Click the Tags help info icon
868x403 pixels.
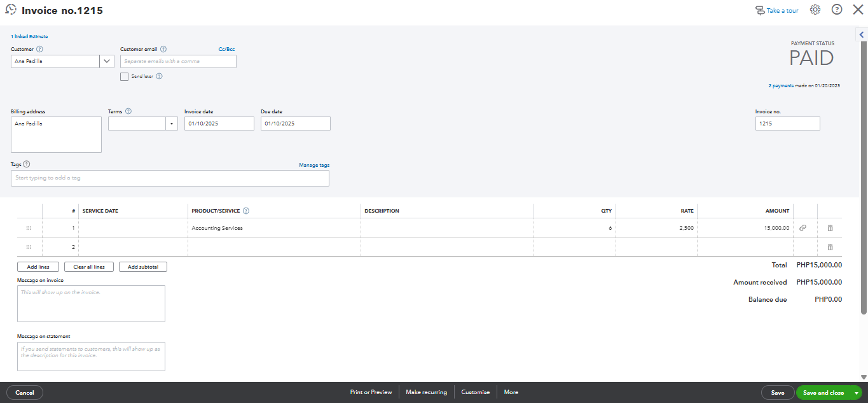27,164
